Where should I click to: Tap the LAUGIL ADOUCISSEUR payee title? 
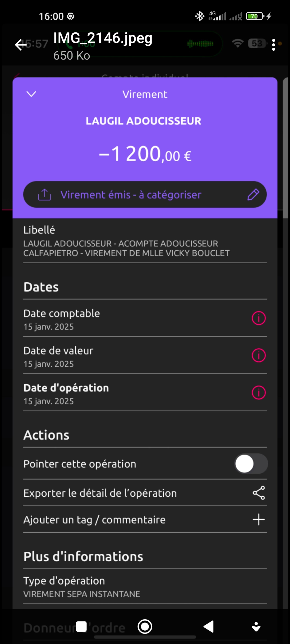tap(144, 121)
